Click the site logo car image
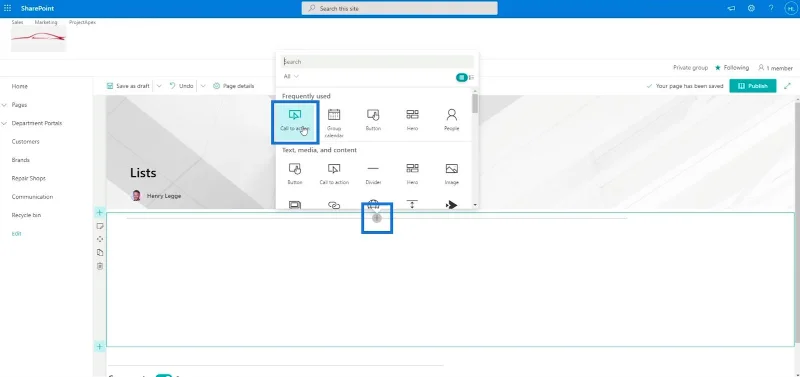The image size is (800, 377). (39, 39)
